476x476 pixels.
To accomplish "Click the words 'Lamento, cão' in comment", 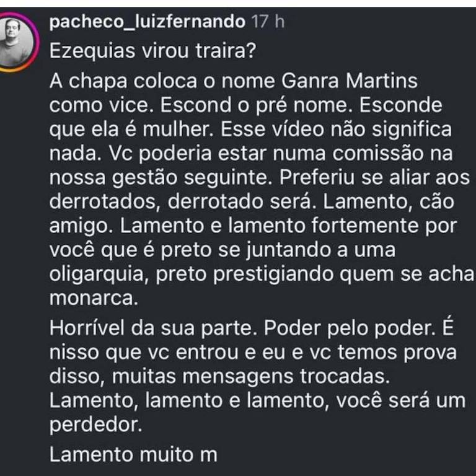I will point(389,201).
